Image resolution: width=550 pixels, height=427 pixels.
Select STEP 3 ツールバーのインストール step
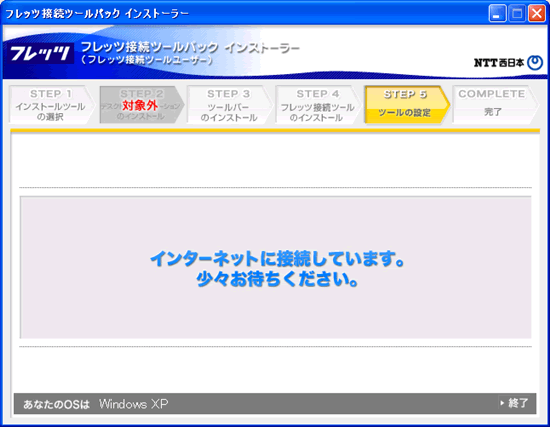[229, 105]
